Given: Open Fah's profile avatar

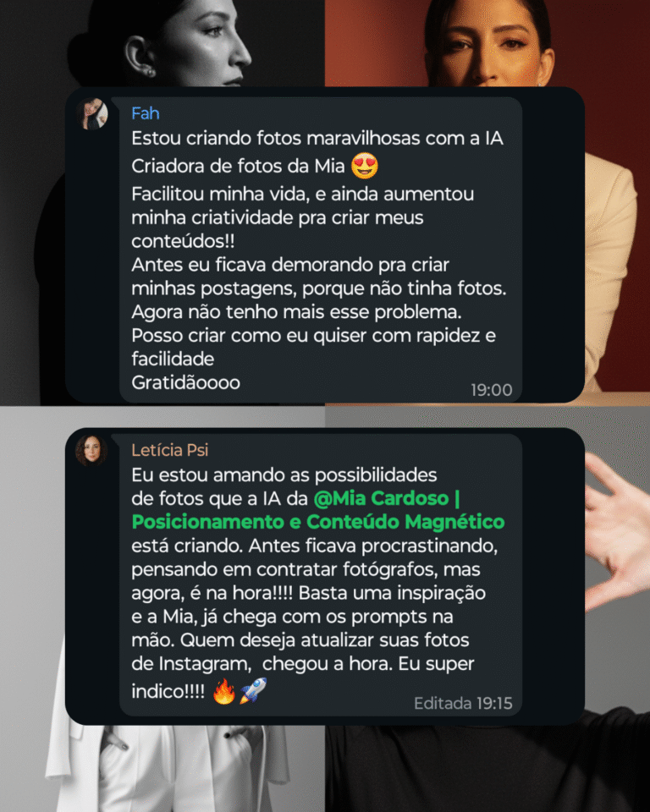Looking at the screenshot, I should 92,113.
